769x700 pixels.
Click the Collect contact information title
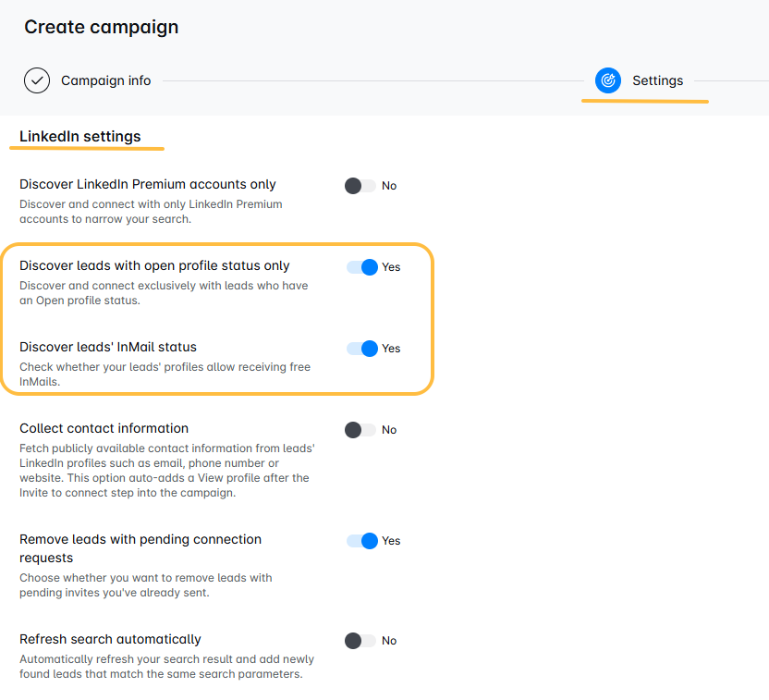[x=104, y=429]
